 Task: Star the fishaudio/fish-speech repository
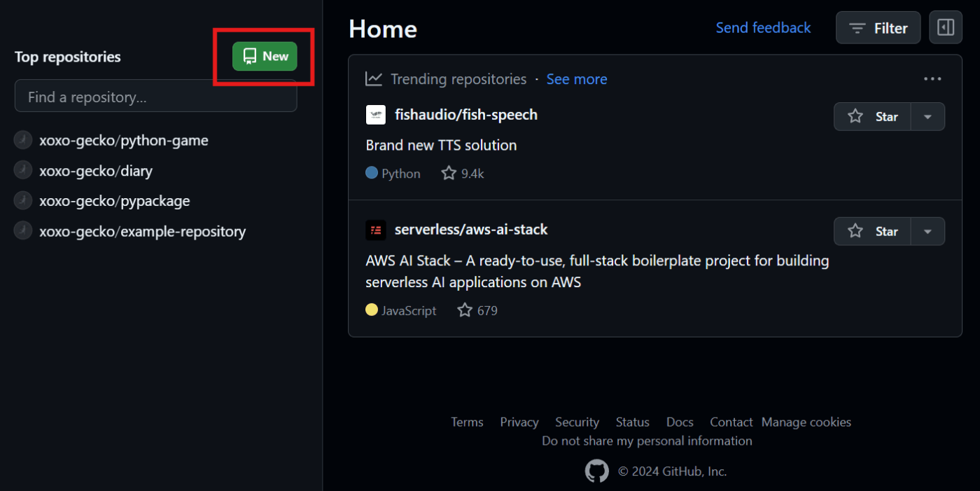[x=872, y=117]
